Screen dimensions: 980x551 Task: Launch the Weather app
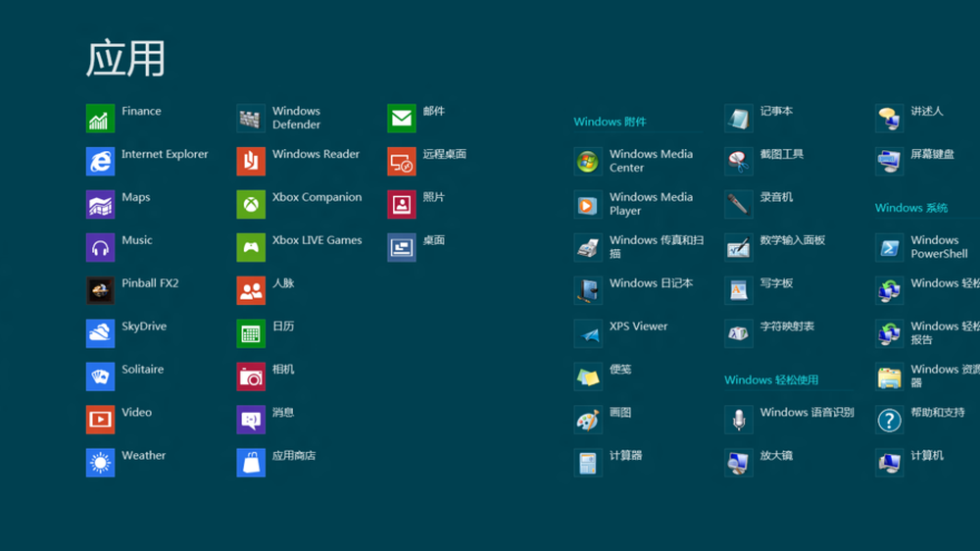100,463
